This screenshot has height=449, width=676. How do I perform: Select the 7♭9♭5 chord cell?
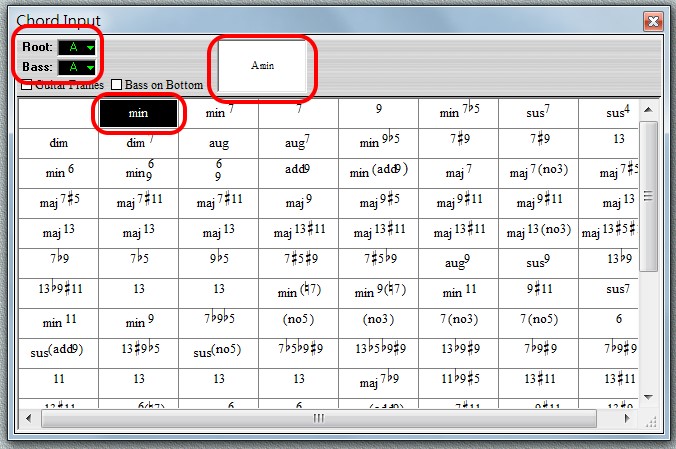(x=219, y=323)
